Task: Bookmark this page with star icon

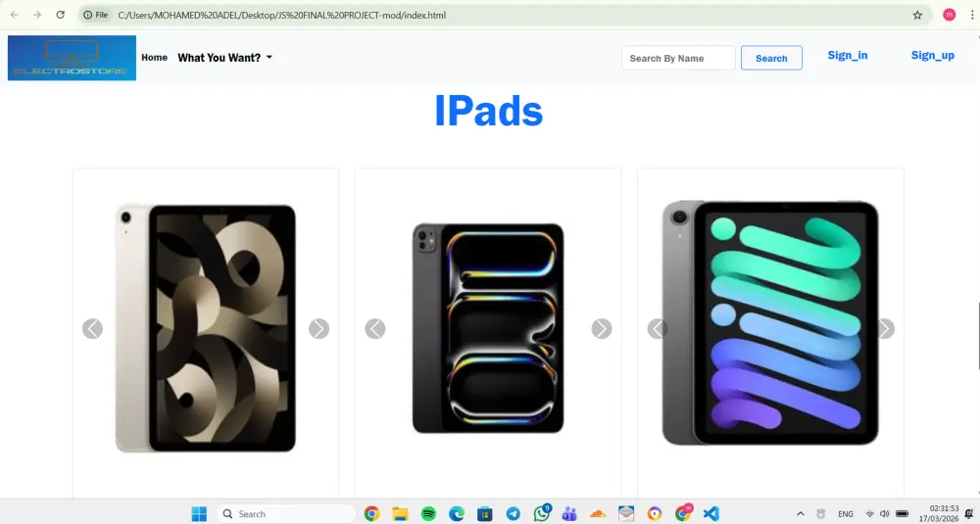Action: (x=917, y=15)
